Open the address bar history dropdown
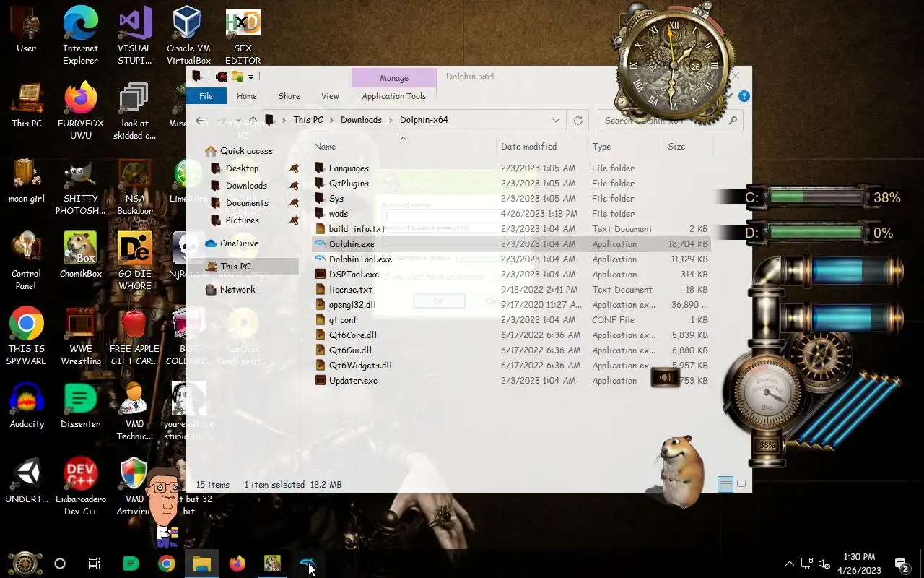Screen dimensions: 924x578 (x=555, y=120)
